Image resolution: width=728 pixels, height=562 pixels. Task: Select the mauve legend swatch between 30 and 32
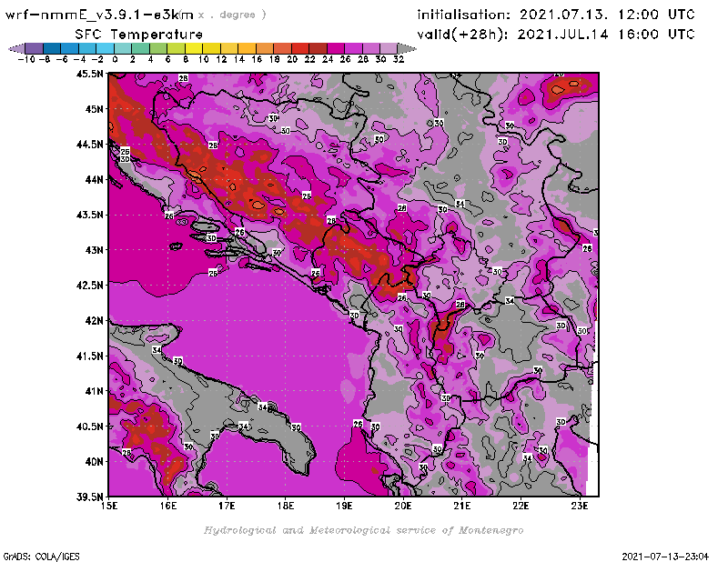[x=389, y=48]
